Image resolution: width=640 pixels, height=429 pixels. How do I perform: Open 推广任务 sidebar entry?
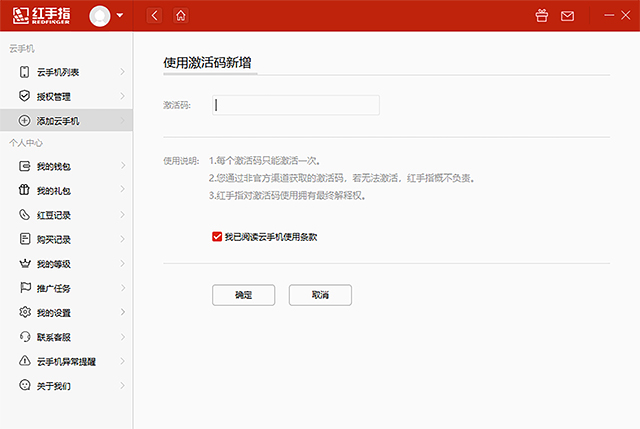click(54, 288)
